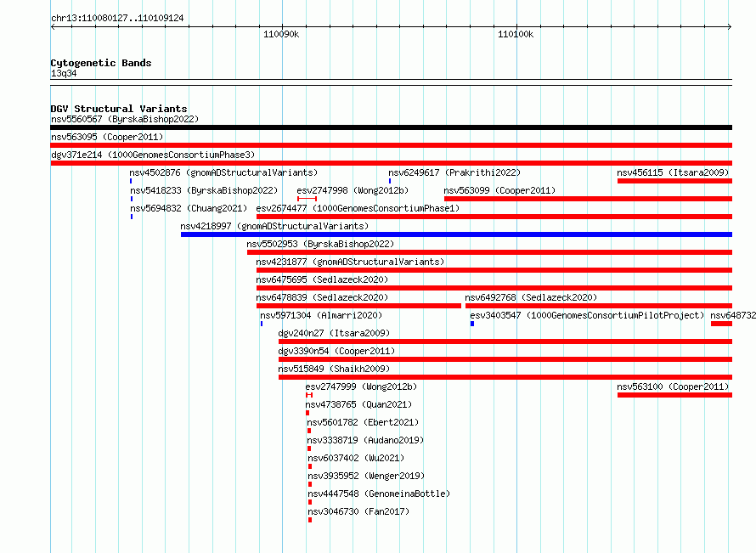Click the red marker under nsv3338719
This screenshot has width=756, height=553.
coord(309,449)
